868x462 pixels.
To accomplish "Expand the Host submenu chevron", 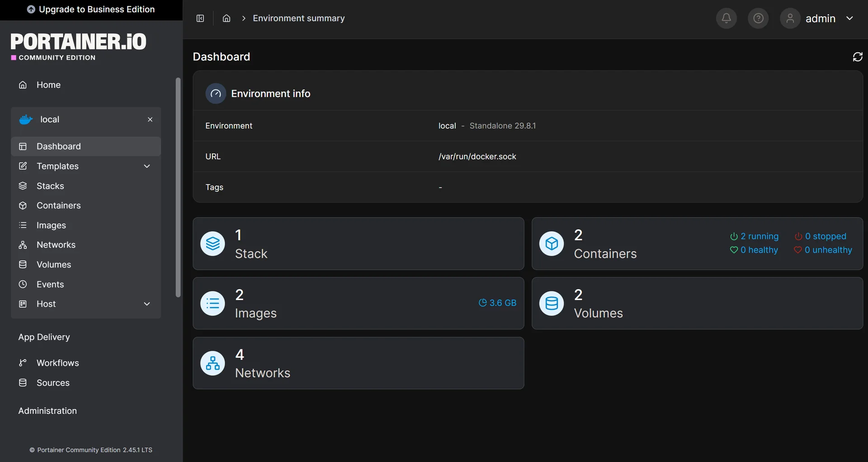I will [x=147, y=304].
